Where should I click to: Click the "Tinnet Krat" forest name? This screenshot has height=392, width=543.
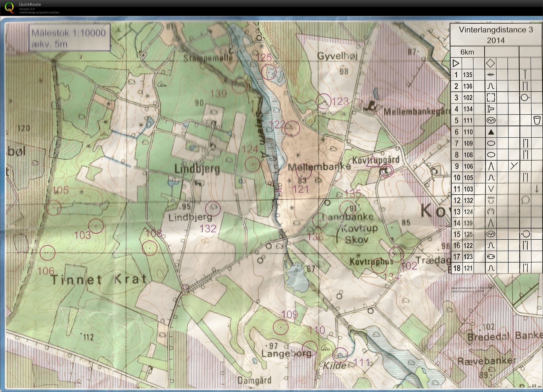tap(99, 279)
